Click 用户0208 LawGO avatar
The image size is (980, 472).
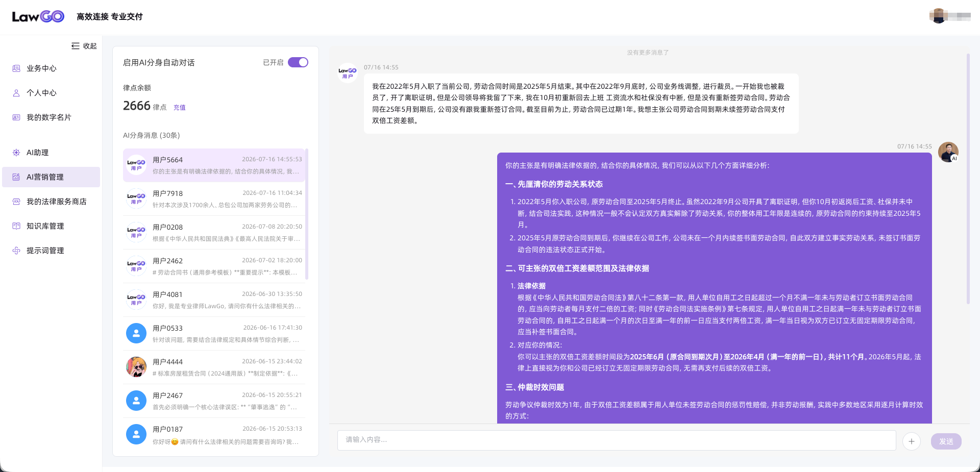tap(136, 232)
